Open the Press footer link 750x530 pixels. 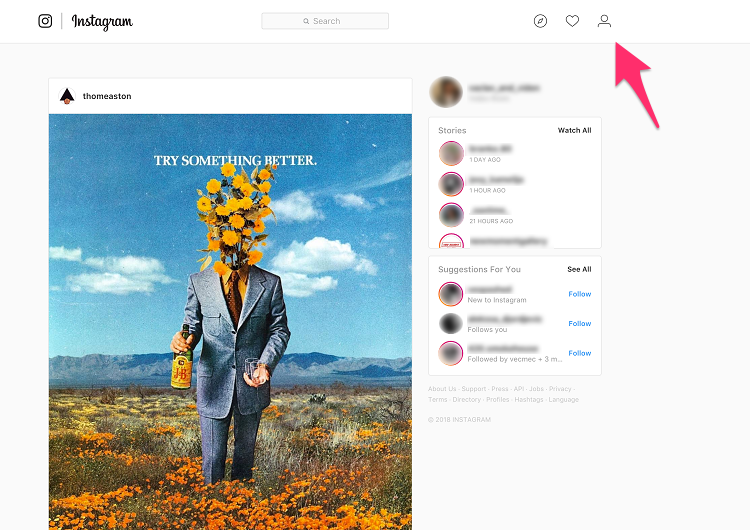[500, 389]
